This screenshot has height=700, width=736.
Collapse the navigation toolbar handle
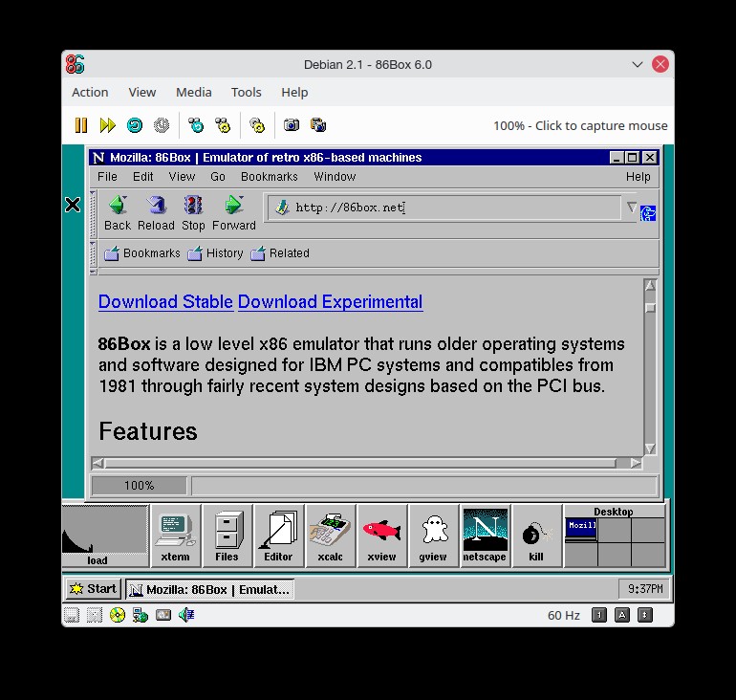tap(93, 213)
